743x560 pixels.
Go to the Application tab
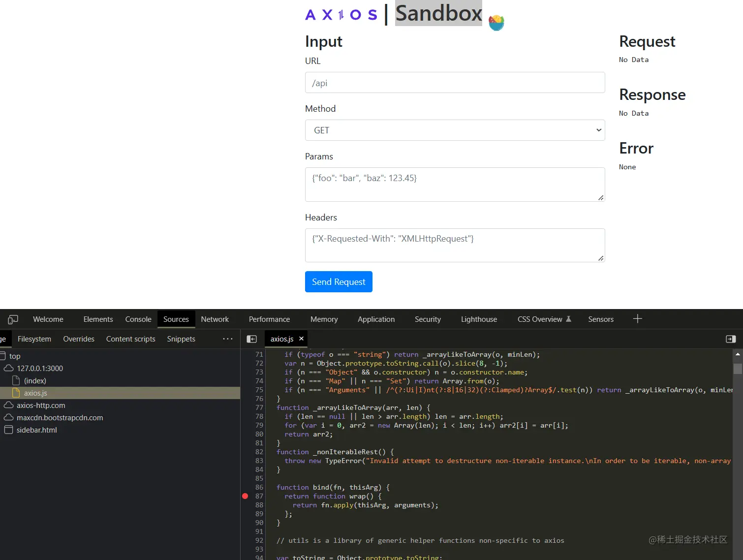click(376, 319)
